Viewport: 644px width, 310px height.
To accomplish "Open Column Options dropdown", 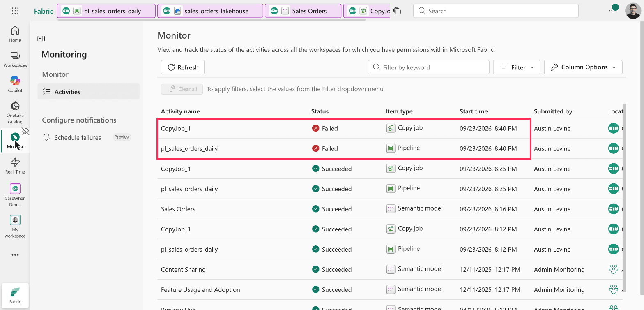I will [583, 67].
